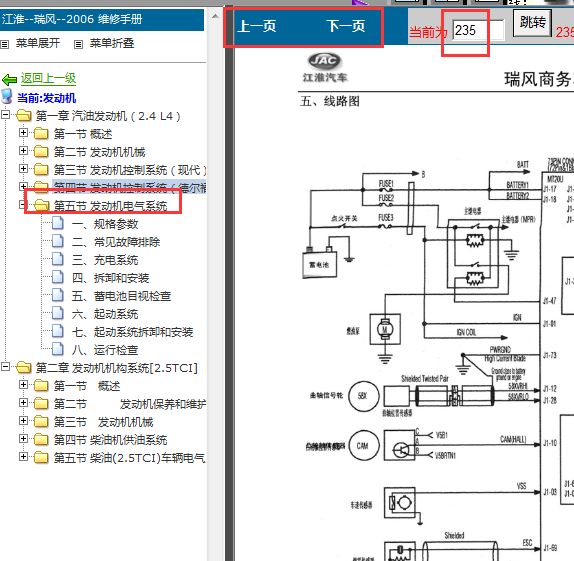Screen dimensions: 574x561
Task: Click page icon beside 六、起动系统
Action: point(57,312)
